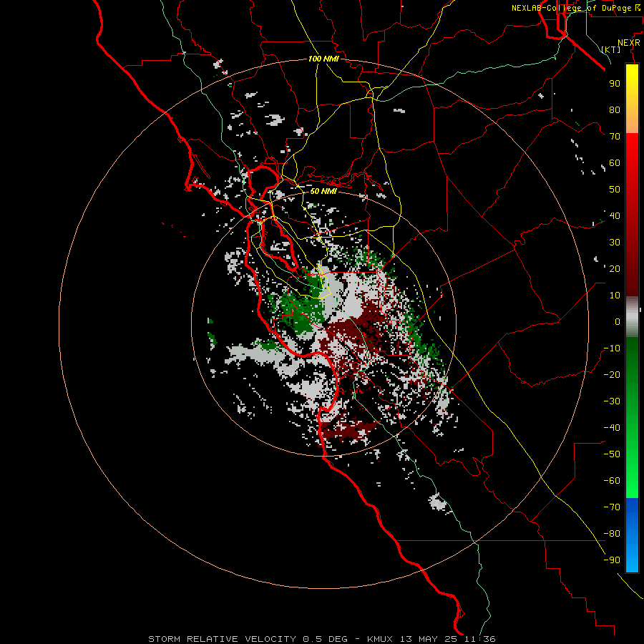Click the positive "20" velocity scale label
This screenshot has height=644, width=644.
pyautogui.click(x=615, y=268)
